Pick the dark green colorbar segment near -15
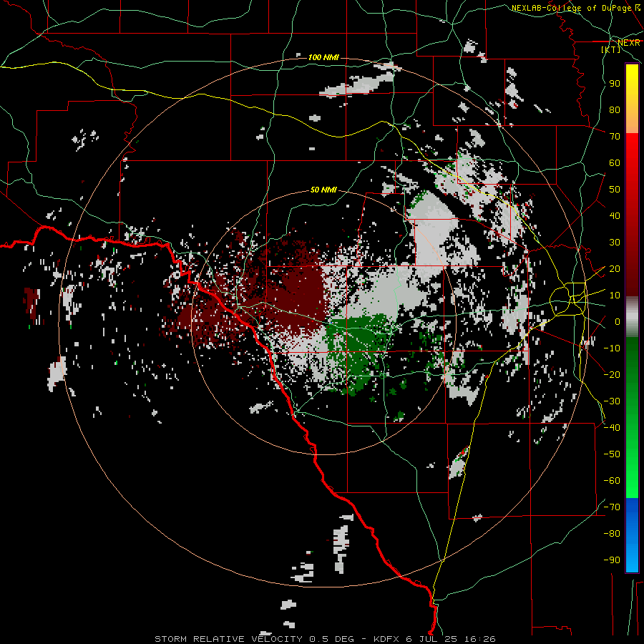The image size is (644, 644). coord(632,361)
